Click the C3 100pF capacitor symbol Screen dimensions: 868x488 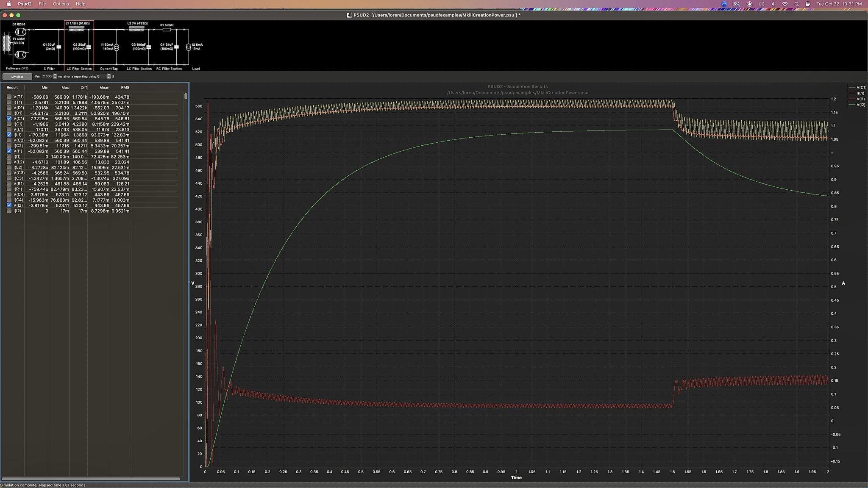click(149, 47)
